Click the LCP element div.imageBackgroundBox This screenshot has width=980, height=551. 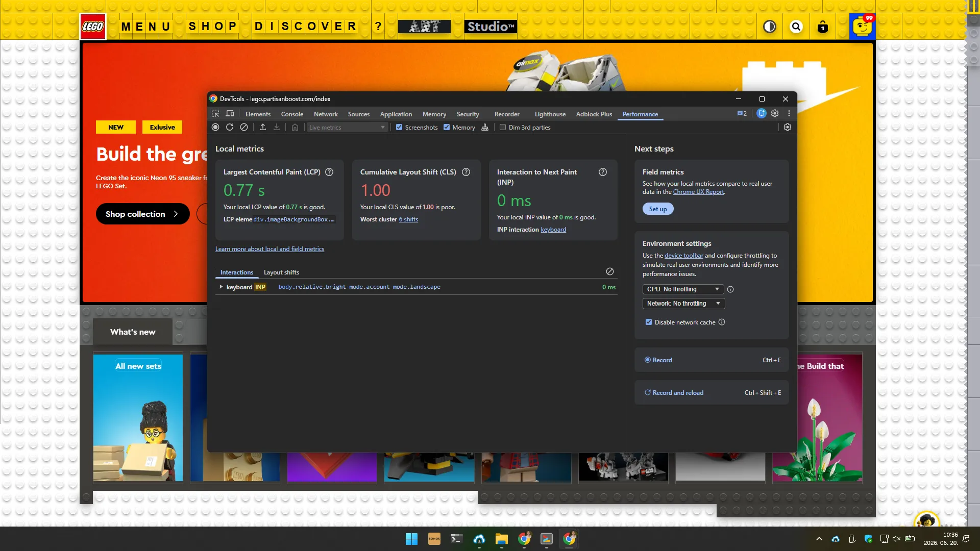294,219
